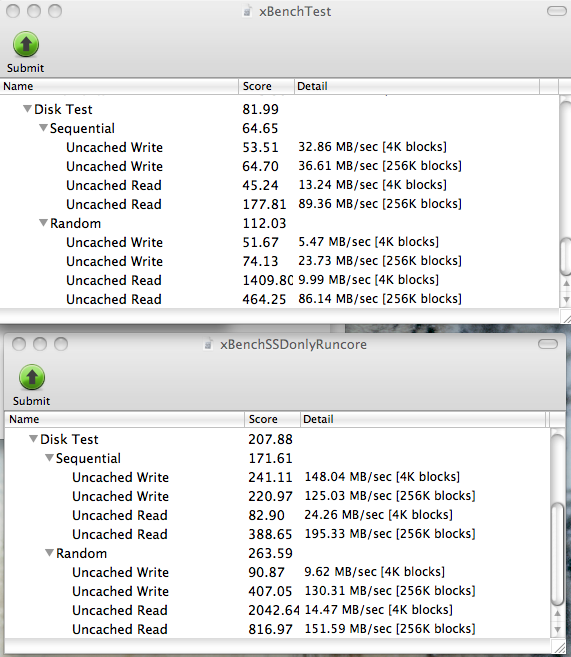Click detail '148.04 MB/sec [4K blocks]'
Image resolution: width=571 pixels, height=657 pixels.
point(382,477)
